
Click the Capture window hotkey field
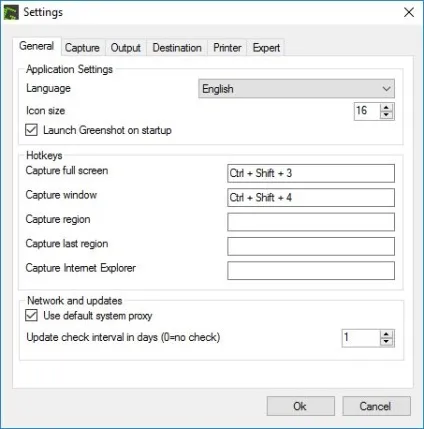(x=311, y=197)
